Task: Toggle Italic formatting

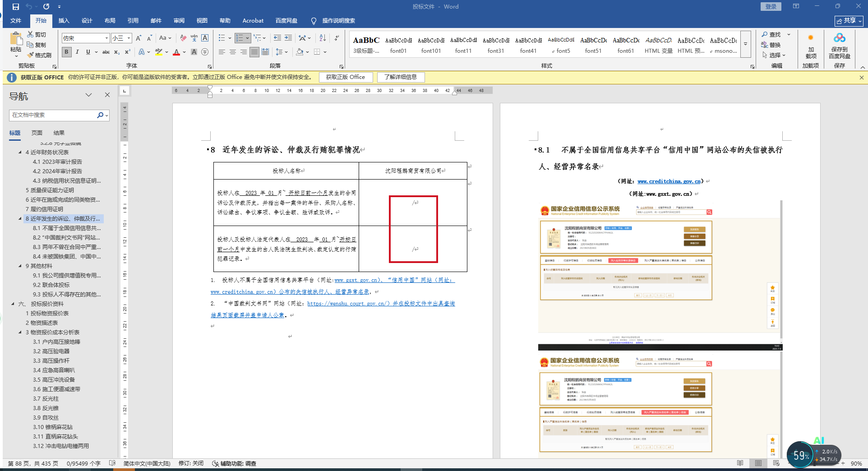Action: click(x=77, y=52)
